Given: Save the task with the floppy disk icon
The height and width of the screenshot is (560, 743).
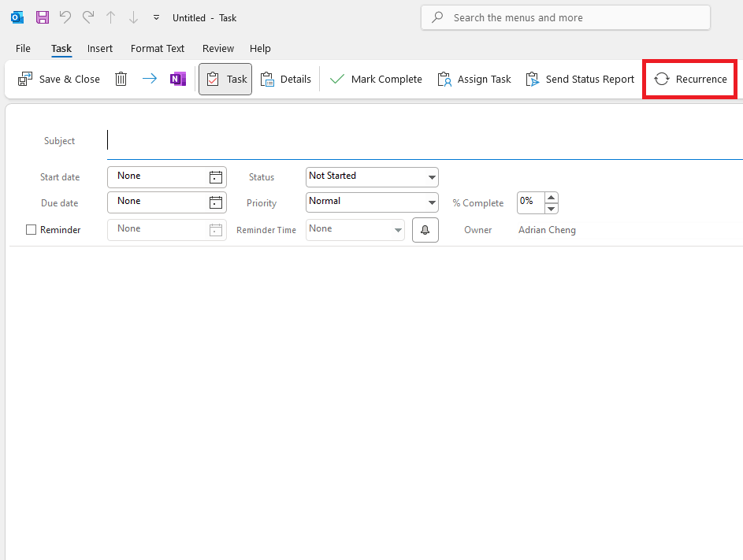Looking at the screenshot, I should pyautogui.click(x=43, y=18).
